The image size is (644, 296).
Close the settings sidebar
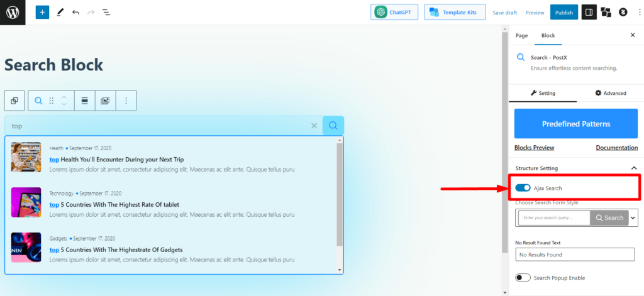[x=633, y=35]
